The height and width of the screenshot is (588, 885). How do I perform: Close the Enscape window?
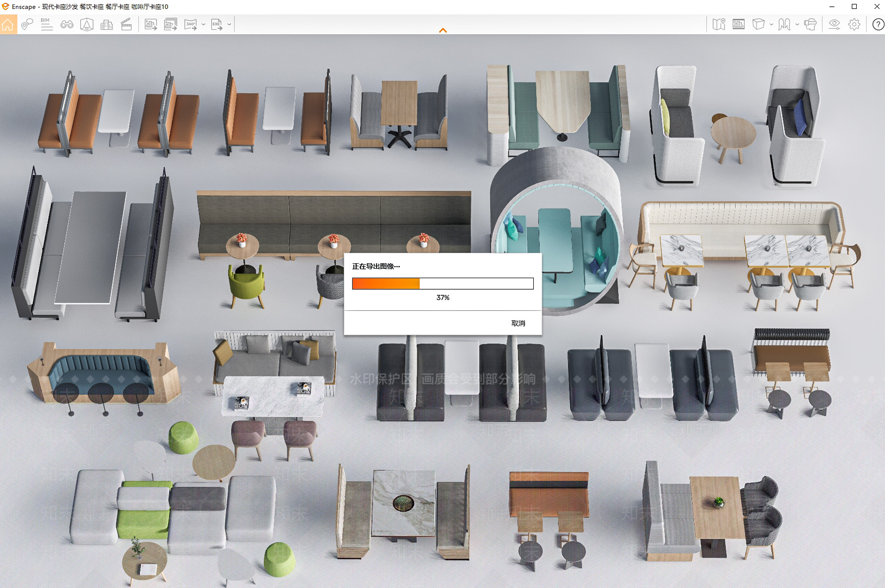(877, 7)
